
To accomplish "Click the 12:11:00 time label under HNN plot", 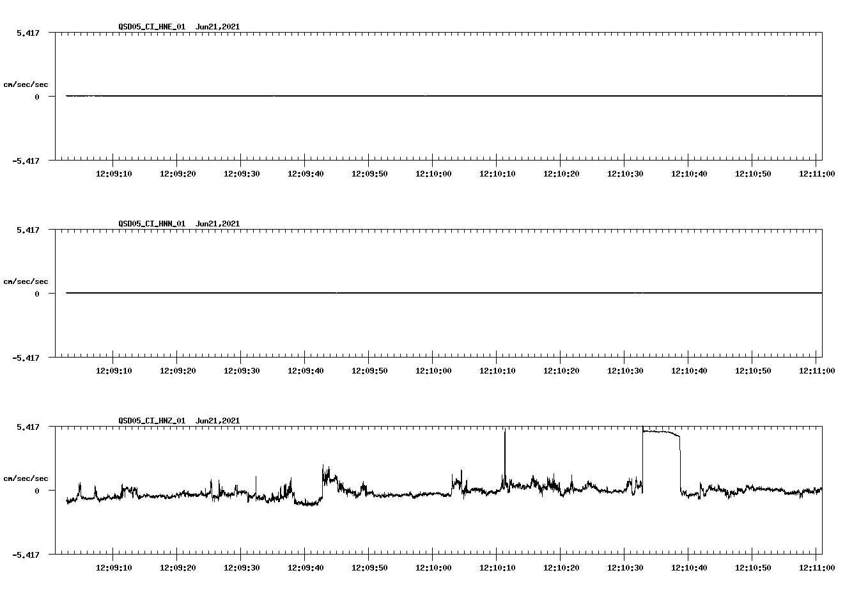I will (817, 370).
